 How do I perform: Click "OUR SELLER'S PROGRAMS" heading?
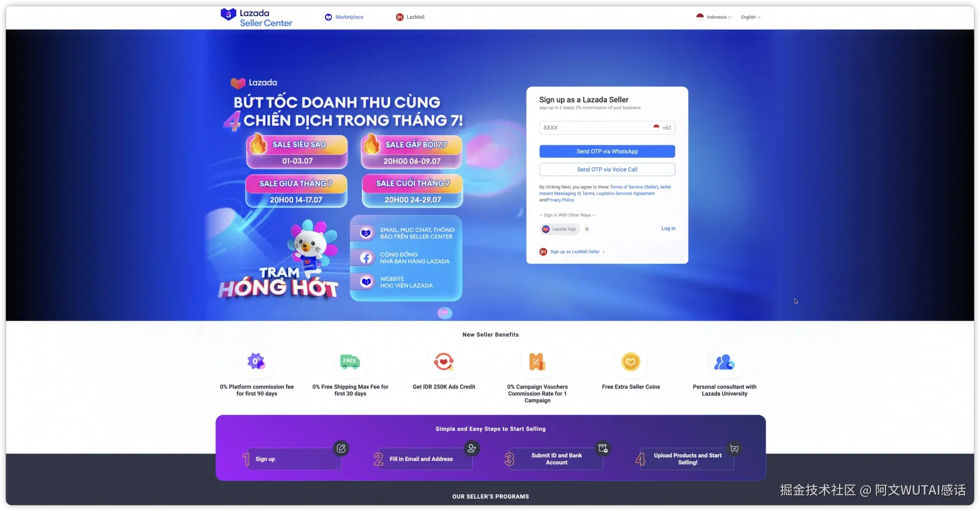coord(491,497)
